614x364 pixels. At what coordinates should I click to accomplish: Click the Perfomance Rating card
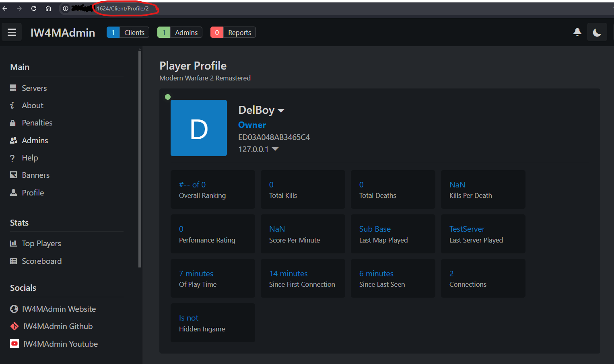pos(213,234)
